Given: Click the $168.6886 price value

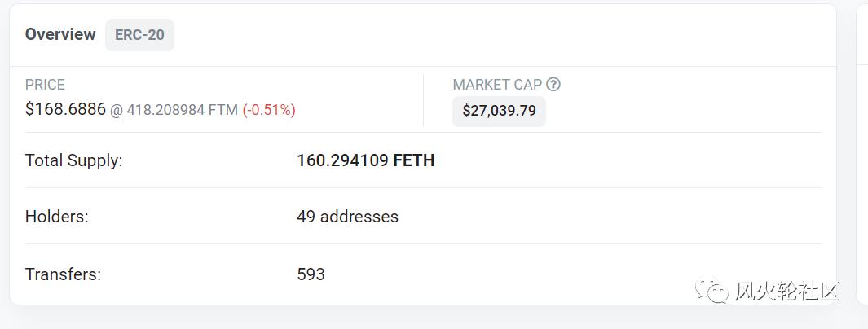Looking at the screenshot, I should coord(65,109).
